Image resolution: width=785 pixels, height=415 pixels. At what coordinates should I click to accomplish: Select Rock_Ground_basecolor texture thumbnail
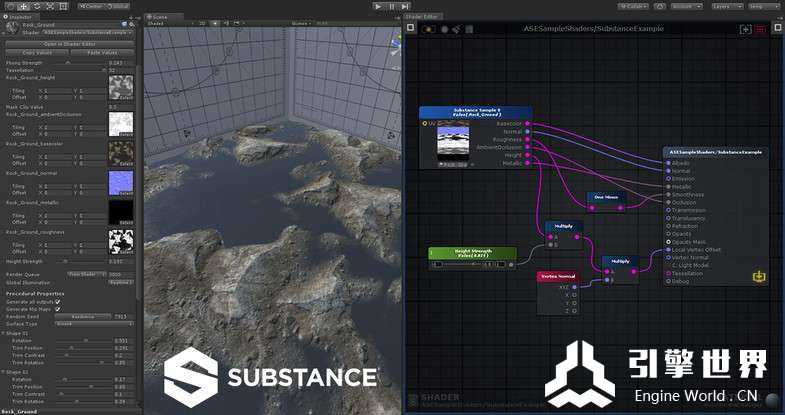tap(121, 153)
